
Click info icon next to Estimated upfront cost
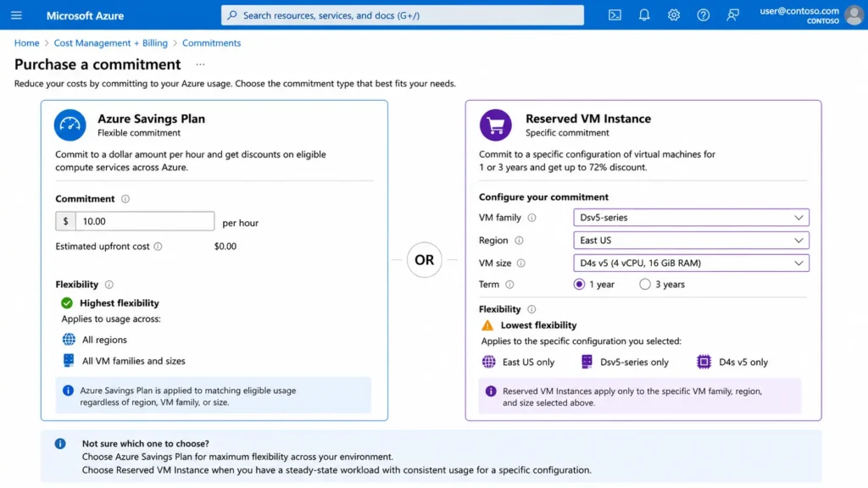158,247
